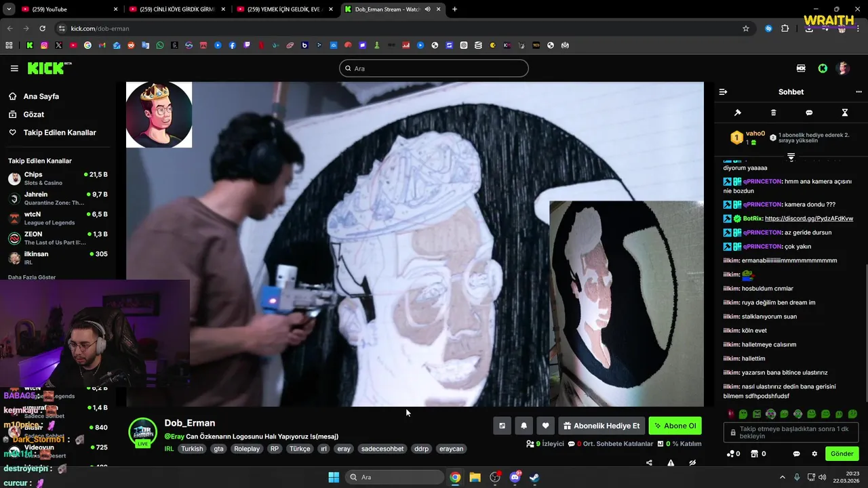Select the Roleplay tag
868x488 pixels.
pyautogui.click(x=247, y=449)
